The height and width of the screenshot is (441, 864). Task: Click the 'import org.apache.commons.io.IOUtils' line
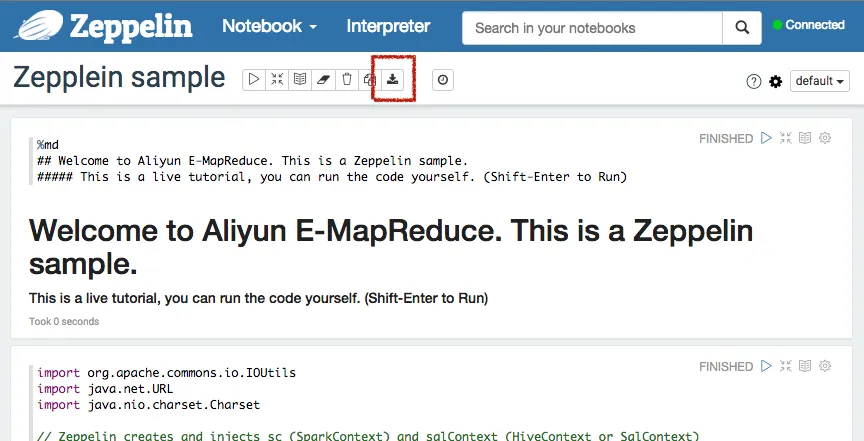[x=166, y=373]
